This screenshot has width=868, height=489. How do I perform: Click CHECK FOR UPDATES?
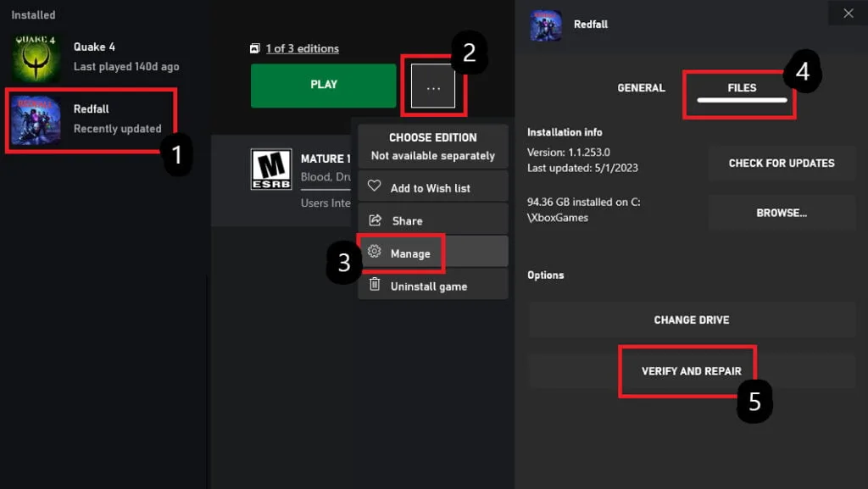pos(782,163)
